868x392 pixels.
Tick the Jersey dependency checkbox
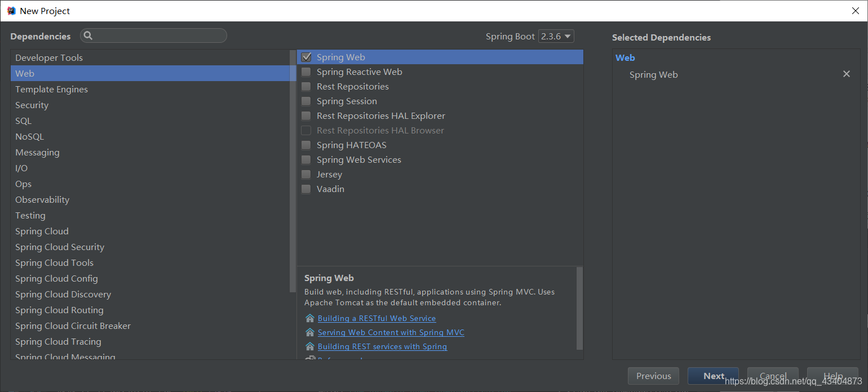306,175
